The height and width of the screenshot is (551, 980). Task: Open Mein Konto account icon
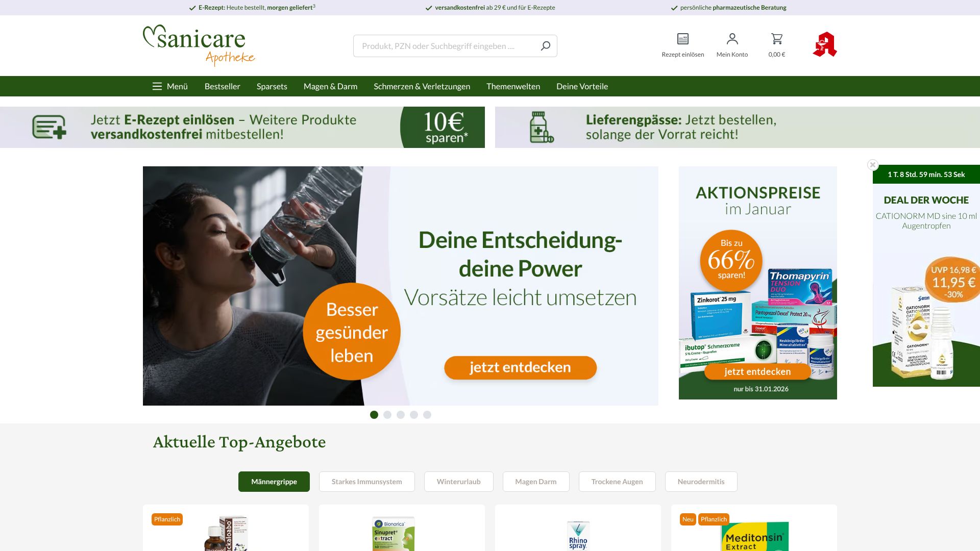click(x=732, y=38)
